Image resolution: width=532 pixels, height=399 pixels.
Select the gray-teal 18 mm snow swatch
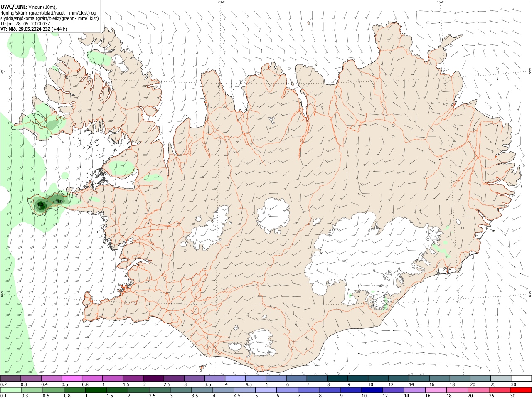click(x=460, y=379)
